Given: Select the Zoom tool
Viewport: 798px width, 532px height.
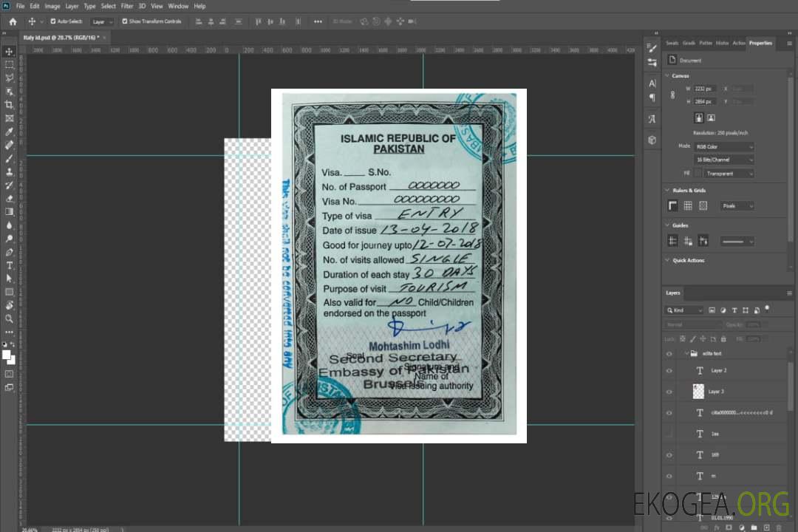Looking at the screenshot, I should [x=10, y=318].
